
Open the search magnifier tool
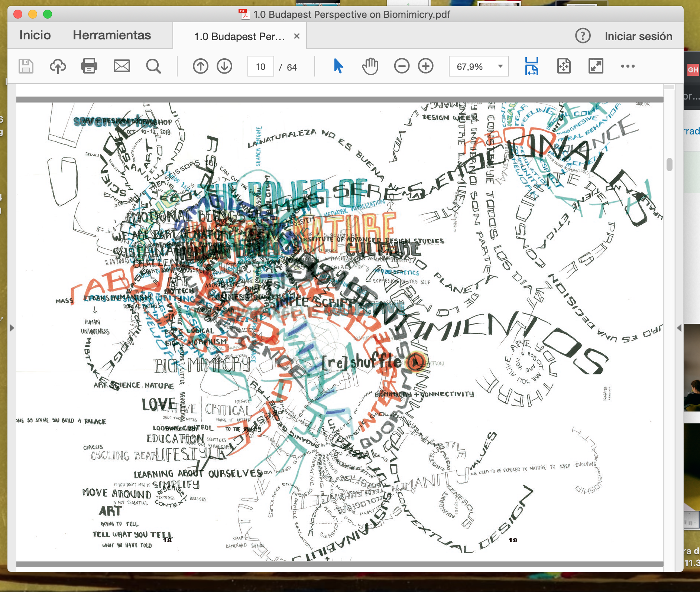(153, 66)
